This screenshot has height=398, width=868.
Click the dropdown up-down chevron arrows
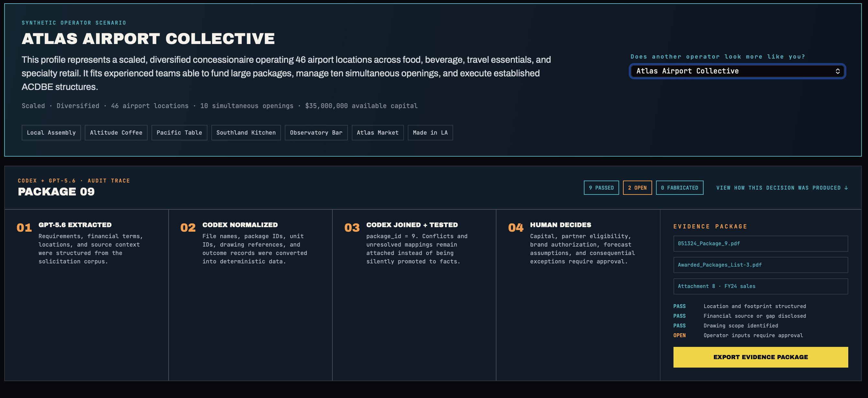point(837,71)
